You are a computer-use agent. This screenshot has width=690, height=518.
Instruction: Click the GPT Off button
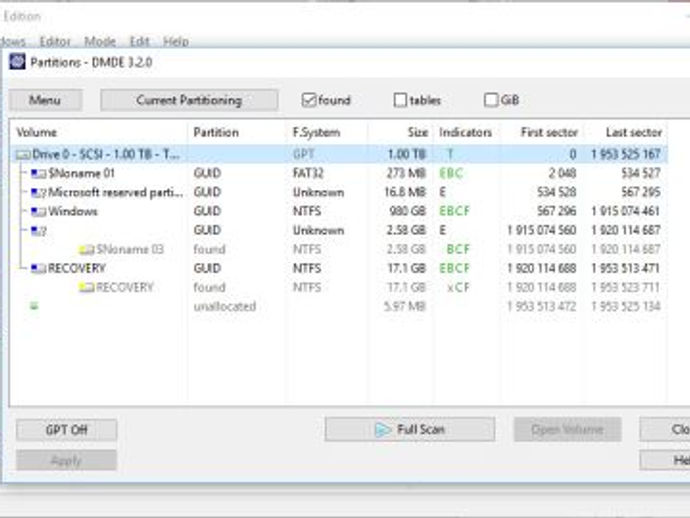click(x=66, y=430)
